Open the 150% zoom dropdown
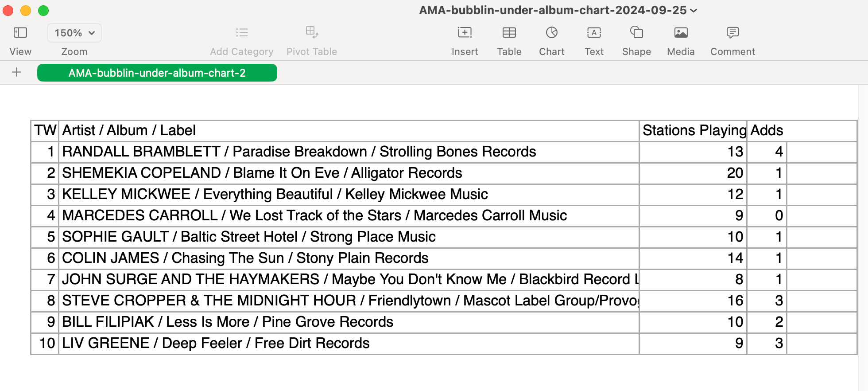Viewport: 868px width, 391px height. [74, 33]
